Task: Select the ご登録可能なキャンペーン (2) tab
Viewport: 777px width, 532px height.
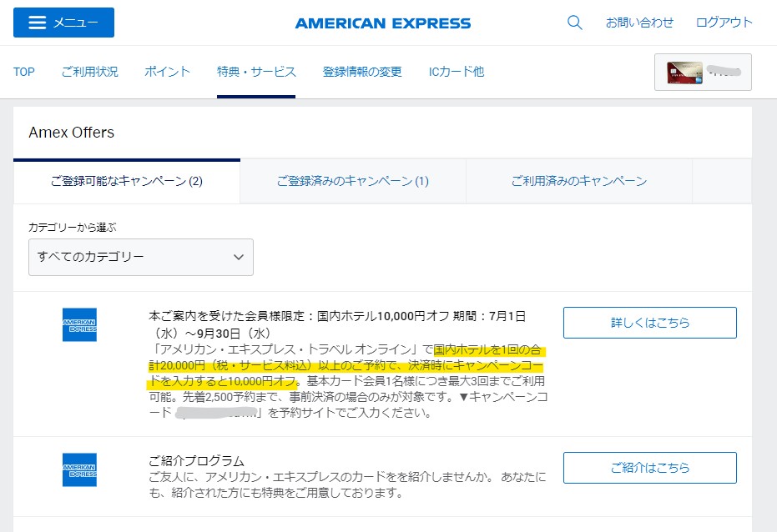Action: pyautogui.click(x=127, y=181)
